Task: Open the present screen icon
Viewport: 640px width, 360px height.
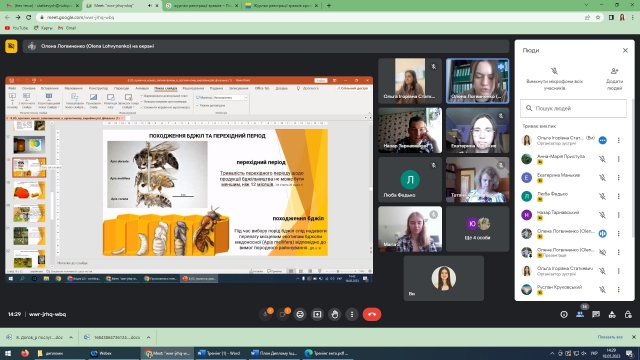Action: [x=317, y=314]
